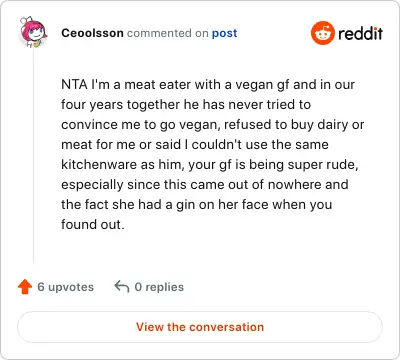Click the orange upvote arrow
The width and height of the screenshot is (400, 360).
tap(25, 287)
